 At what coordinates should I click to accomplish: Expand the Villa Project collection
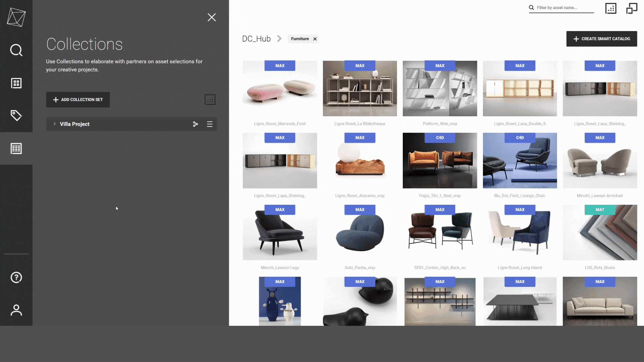(x=54, y=124)
